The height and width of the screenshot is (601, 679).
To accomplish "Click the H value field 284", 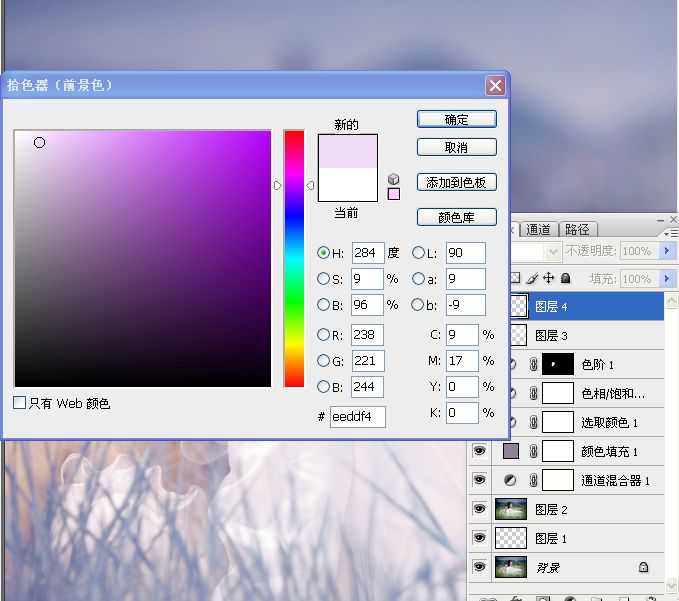I will click(368, 253).
